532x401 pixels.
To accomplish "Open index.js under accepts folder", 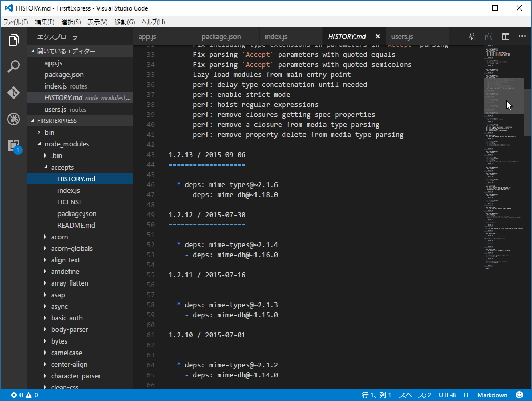I will tap(80, 190).
